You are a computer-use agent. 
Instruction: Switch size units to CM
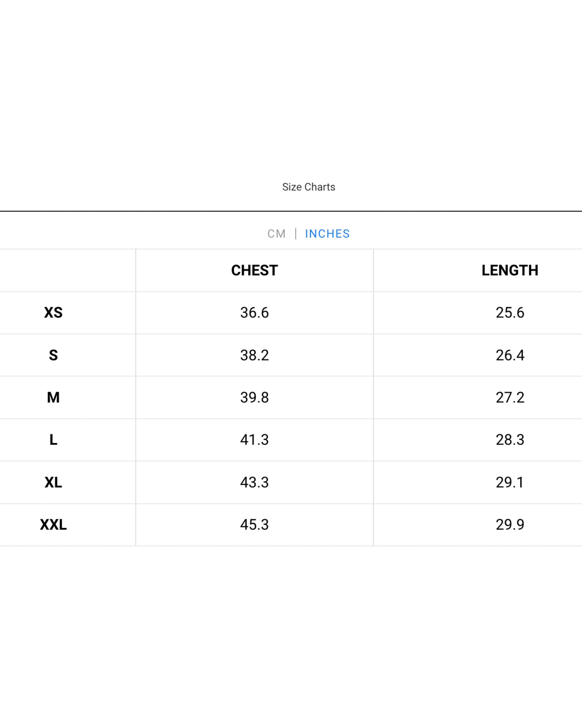[276, 234]
